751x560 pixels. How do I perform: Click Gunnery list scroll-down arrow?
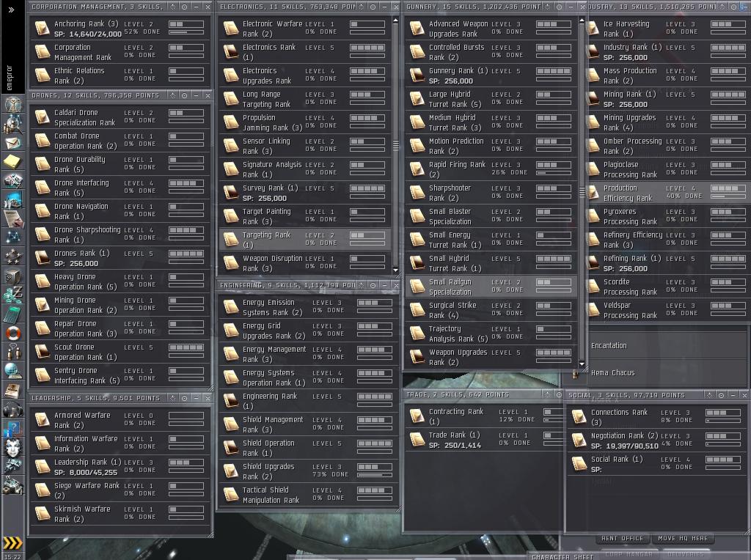582,364
